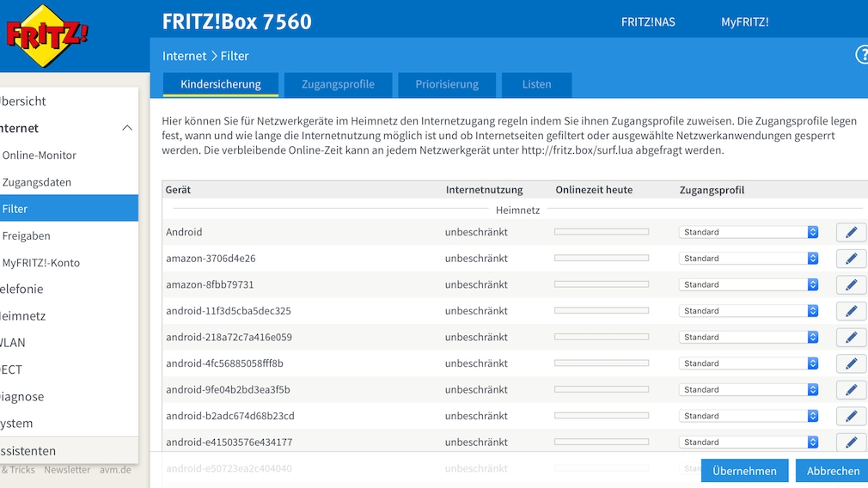
Task: Open Freigaben in the sidebar
Action: coord(26,235)
